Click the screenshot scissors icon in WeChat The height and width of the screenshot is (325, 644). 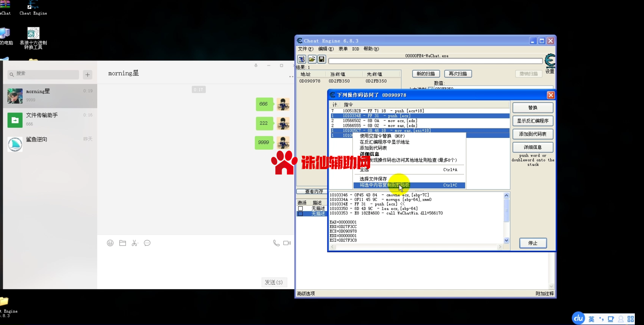click(x=135, y=243)
